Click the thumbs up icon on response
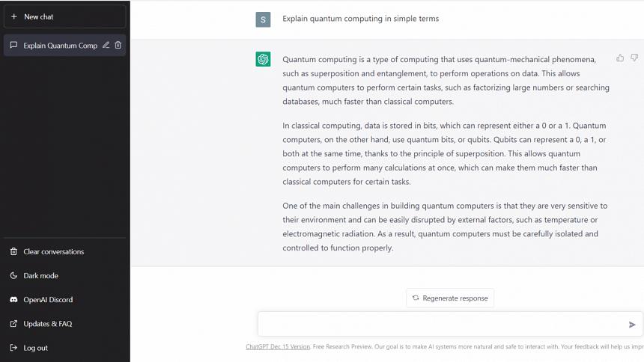This screenshot has height=362, width=644. pos(620,58)
